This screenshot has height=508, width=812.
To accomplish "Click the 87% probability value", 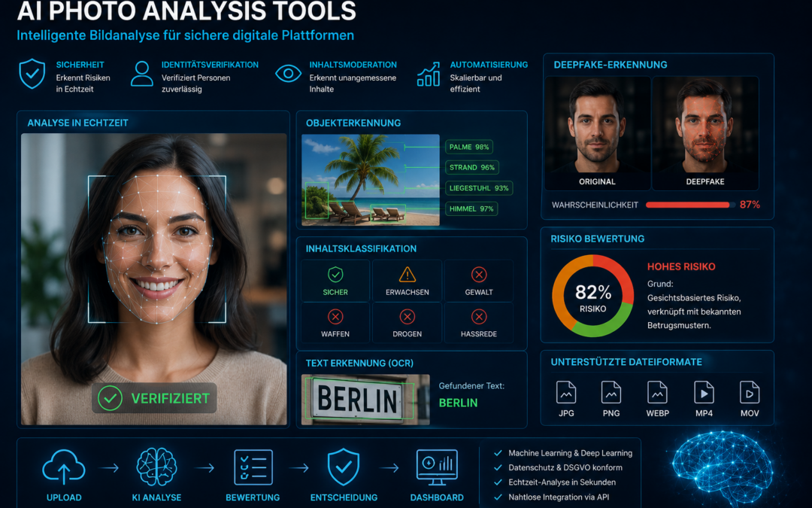I will 750,205.
